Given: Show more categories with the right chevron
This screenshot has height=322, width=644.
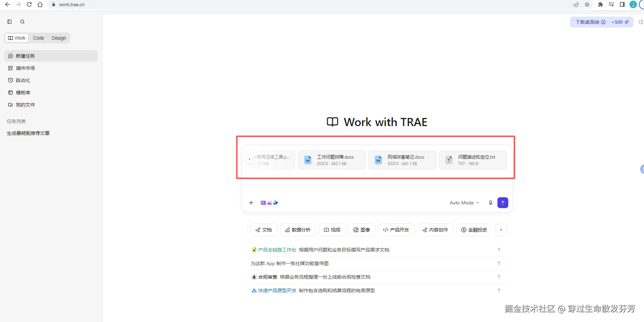Looking at the screenshot, I should coord(501,230).
